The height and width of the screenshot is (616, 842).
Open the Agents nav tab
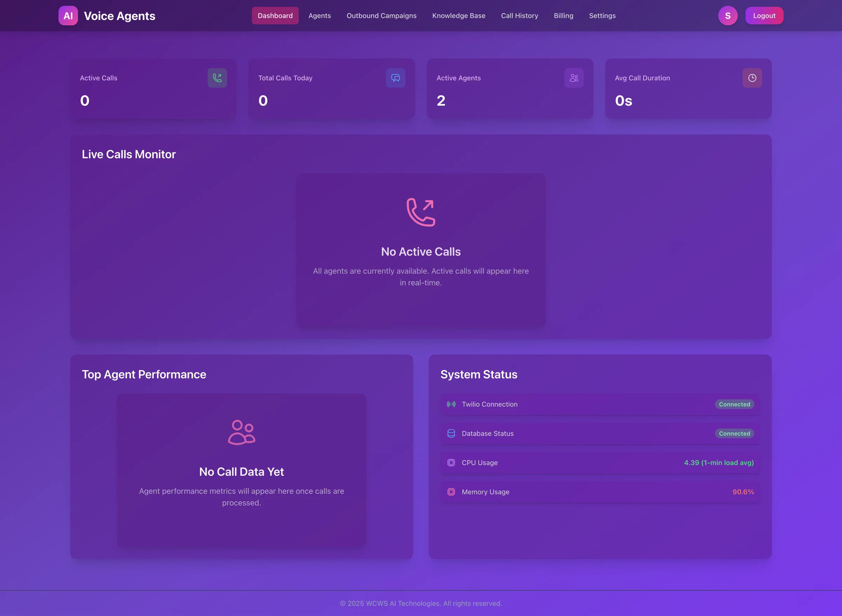319,16
